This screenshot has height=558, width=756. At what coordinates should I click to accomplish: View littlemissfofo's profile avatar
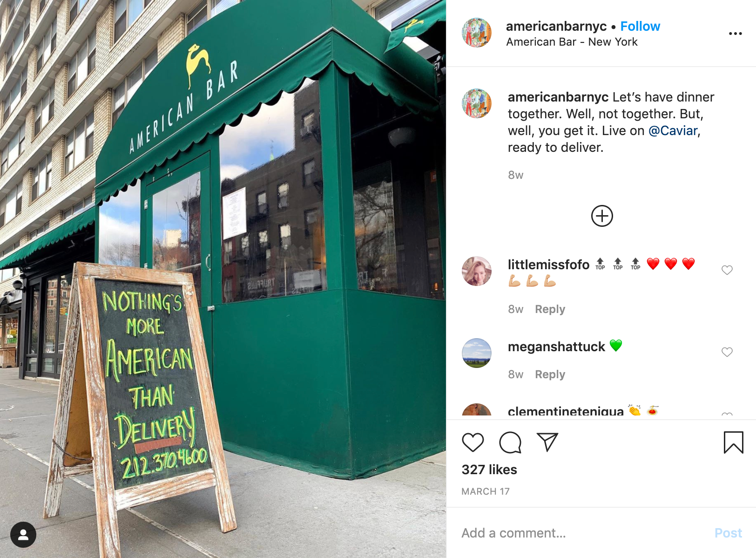tap(477, 271)
